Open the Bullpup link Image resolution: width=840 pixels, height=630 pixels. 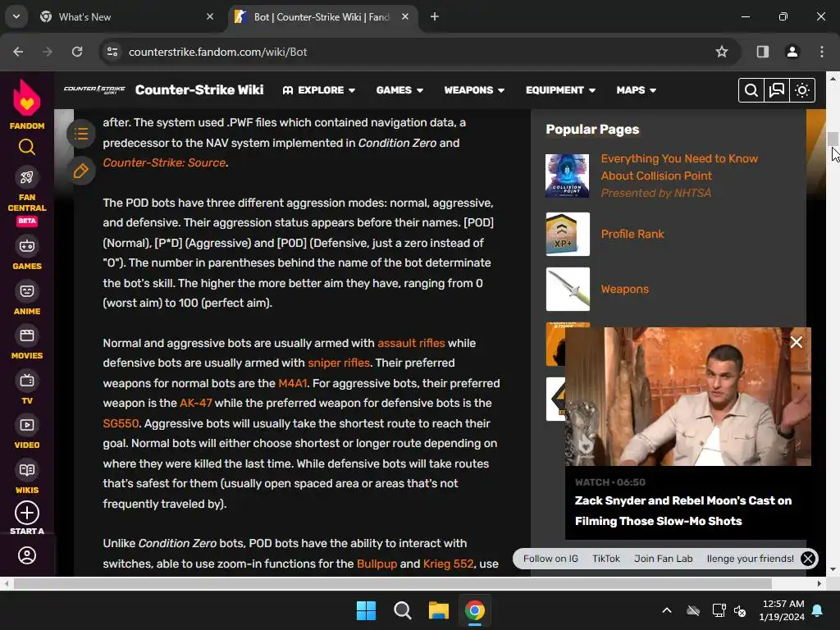tap(377, 564)
